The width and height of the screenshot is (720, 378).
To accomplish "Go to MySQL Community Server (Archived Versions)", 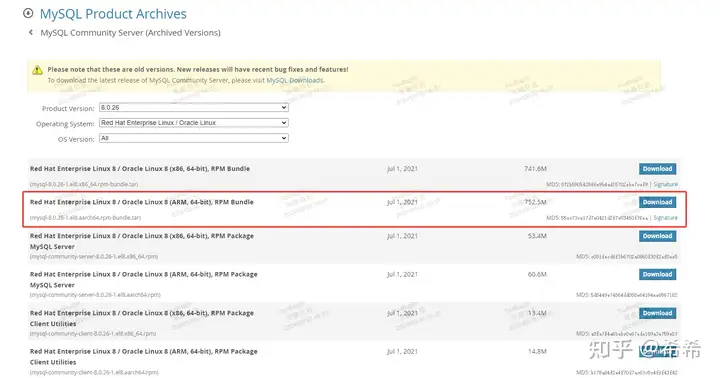I will [x=130, y=33].
